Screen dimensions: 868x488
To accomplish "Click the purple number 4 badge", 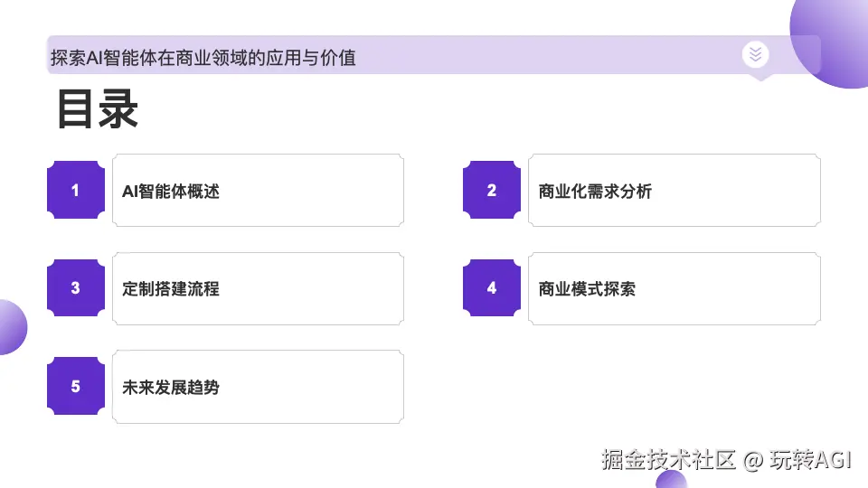I will pos(492,288).
